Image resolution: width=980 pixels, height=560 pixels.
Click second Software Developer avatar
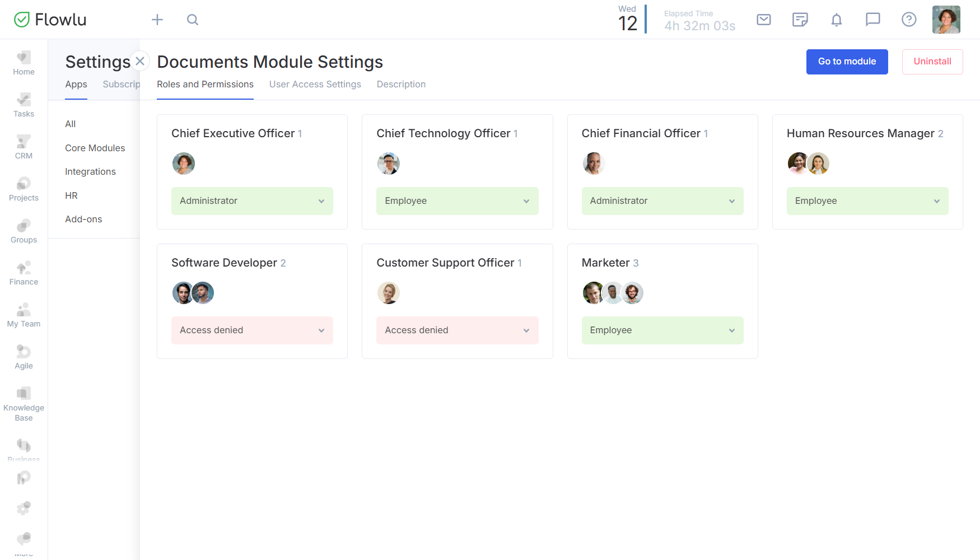(x=203, y=293)
